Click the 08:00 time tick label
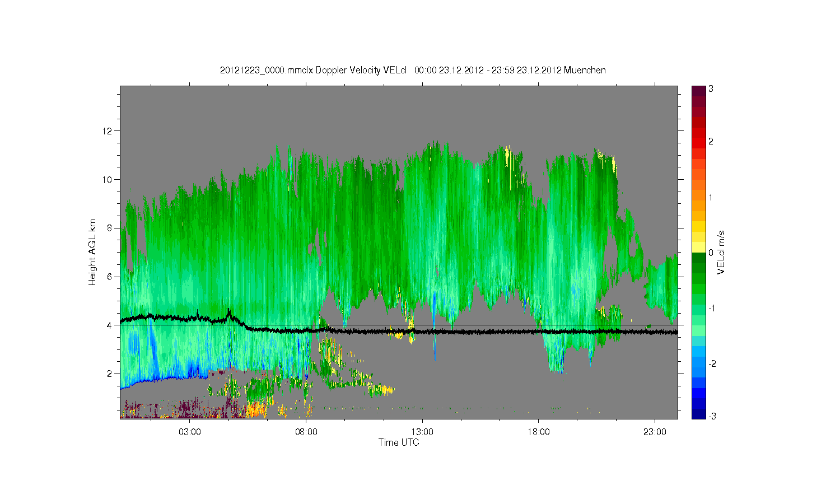This screenshot has height=504, width=840. pyautogui.click(x=306, y=432)
